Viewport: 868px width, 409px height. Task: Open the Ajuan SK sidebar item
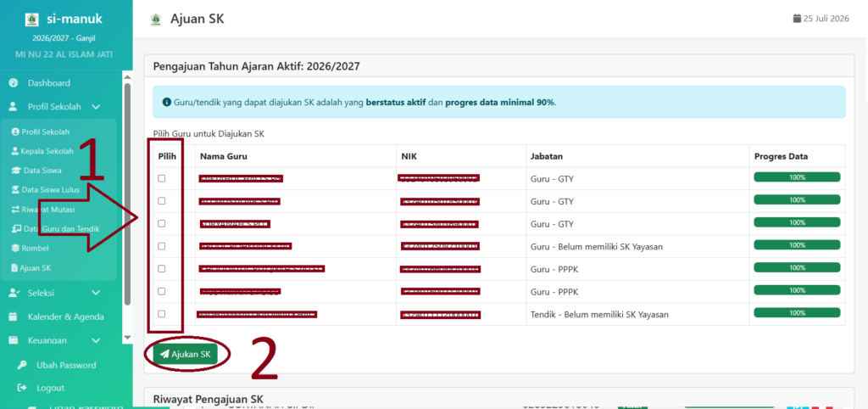(31, 268)
